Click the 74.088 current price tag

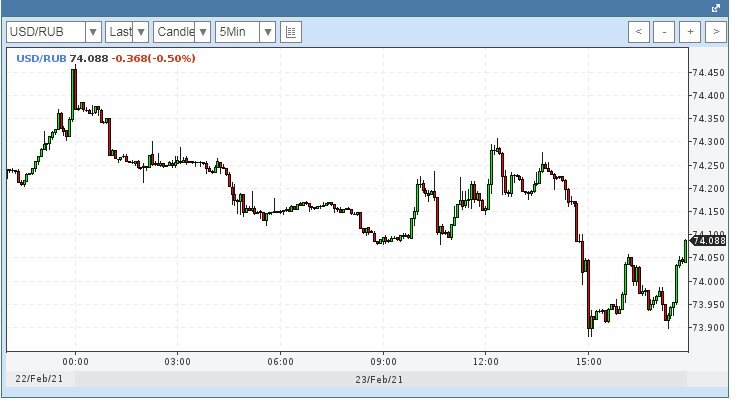pos(709,241)
